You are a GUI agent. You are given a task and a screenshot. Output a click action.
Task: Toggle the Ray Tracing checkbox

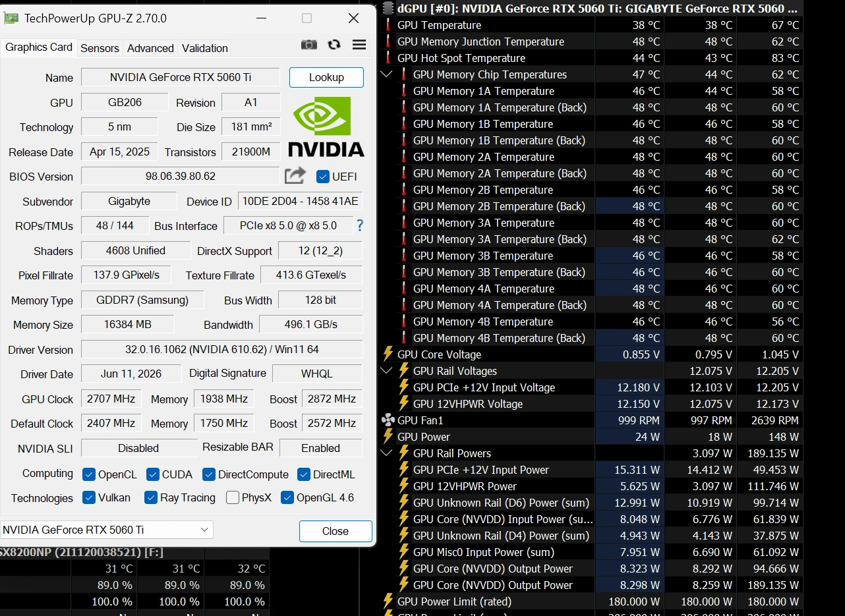pyautogui.click(x=151, y=497)
